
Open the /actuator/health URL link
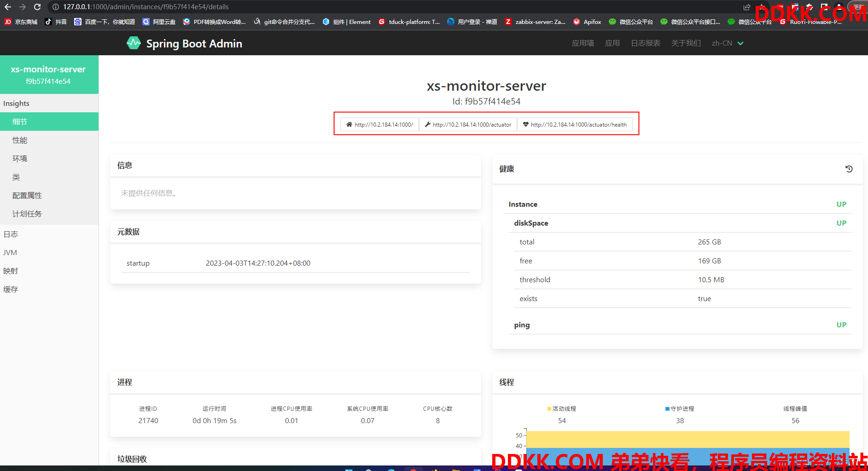[x=575, y=124]
